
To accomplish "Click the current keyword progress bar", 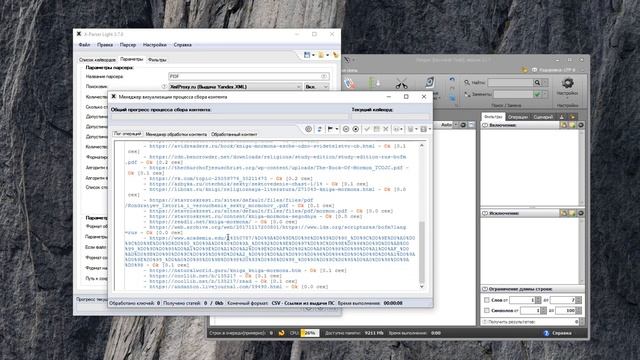I will tap(391, 117).
